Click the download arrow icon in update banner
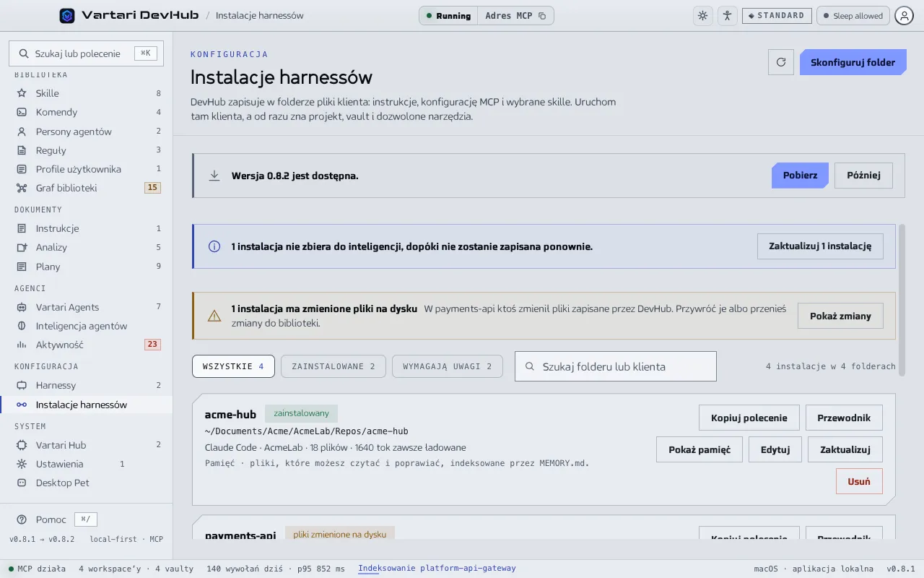Viewport: 924px width, 578px height. (x=214, y=176)
